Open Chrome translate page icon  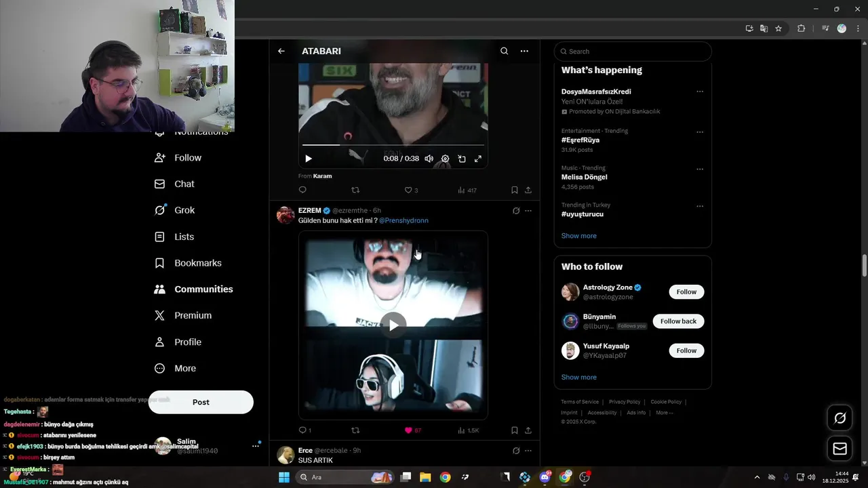point(764,28)
